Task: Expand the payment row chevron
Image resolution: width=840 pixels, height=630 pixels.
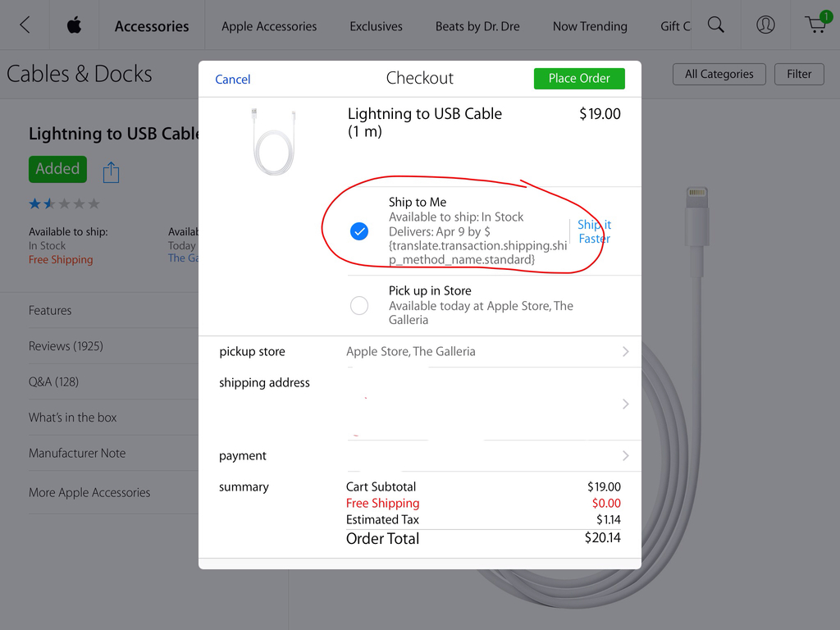Action: 625,455
